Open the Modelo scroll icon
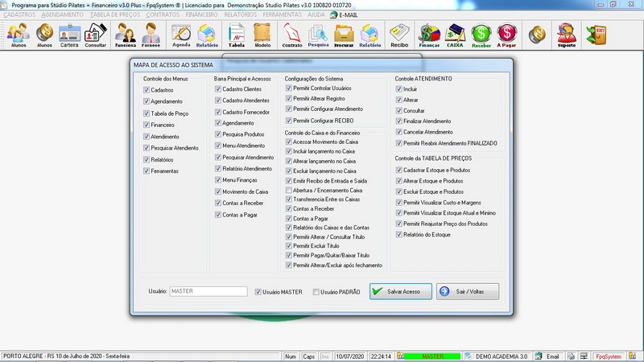Screen dimensions: 644x362 point(262,35)
